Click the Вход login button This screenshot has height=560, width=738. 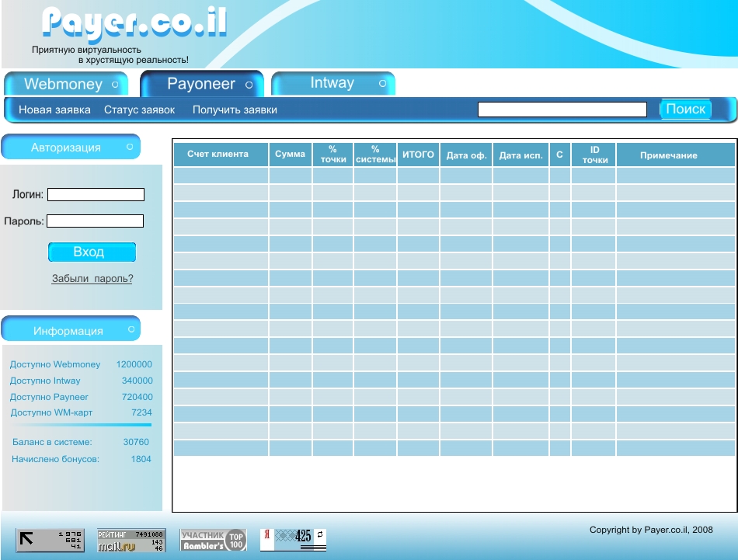(92, 252)
